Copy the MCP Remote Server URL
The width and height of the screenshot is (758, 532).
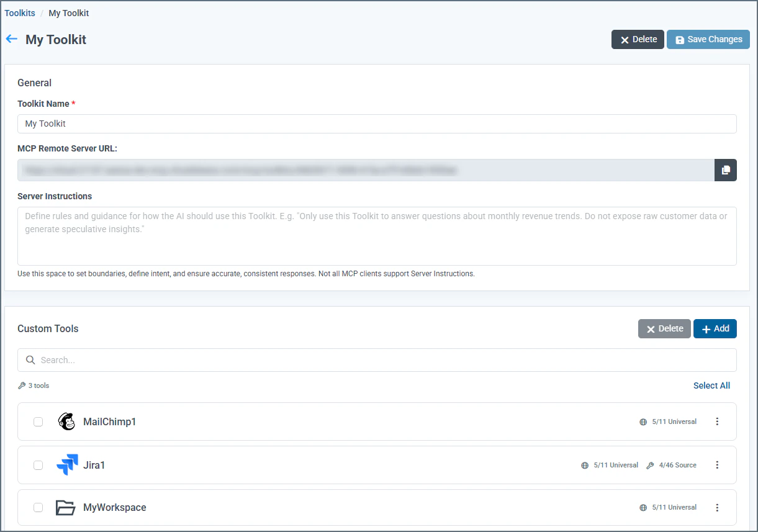725,169
